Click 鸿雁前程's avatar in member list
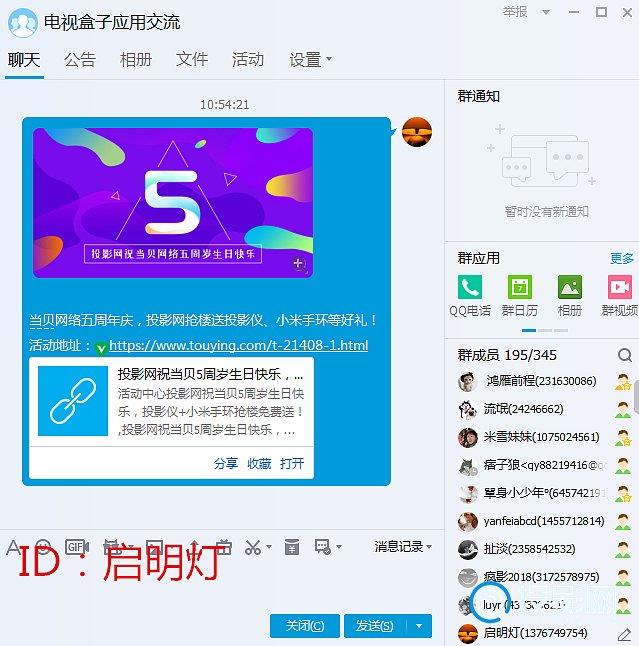The height and width of the screenshot is (646, 639). tap(468, 382)
